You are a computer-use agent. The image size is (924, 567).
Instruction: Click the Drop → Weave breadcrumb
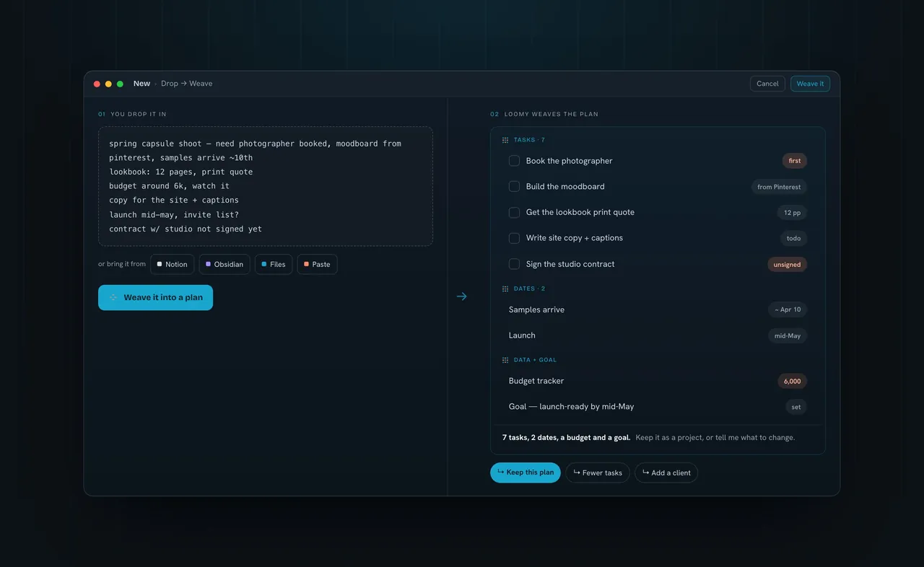click(186, 84)
